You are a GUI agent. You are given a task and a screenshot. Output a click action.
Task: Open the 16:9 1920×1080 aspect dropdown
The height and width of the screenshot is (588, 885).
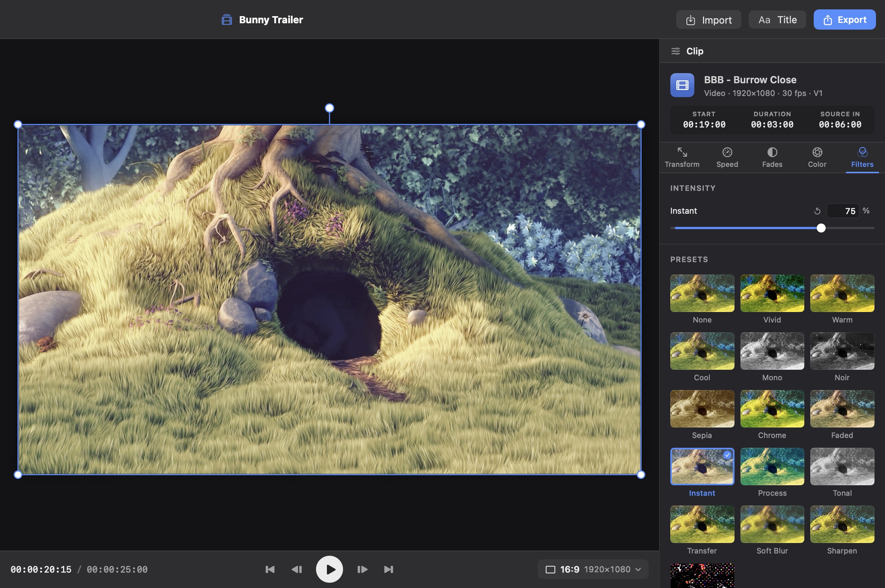pyautogui.click(x=593, y=569)
